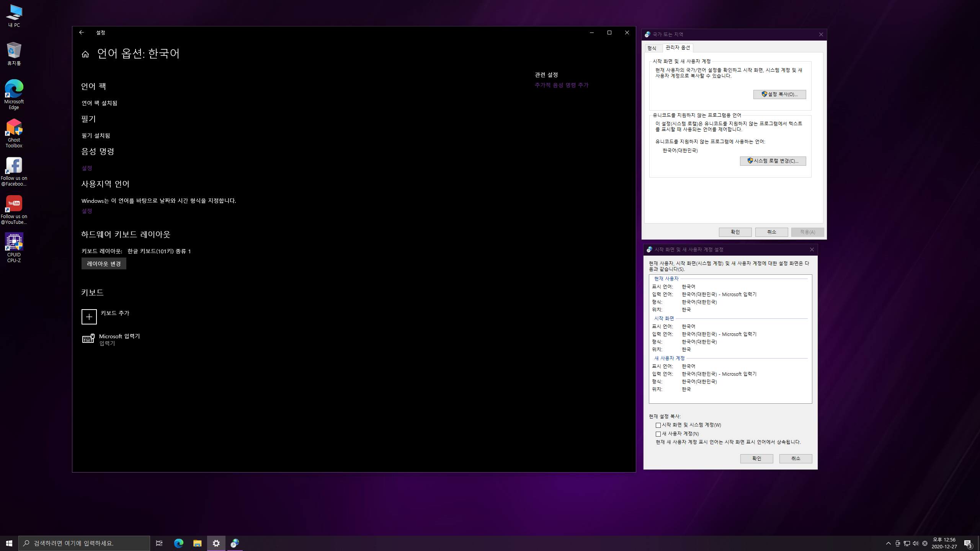Click the home icon beside 언어 옵션
Screen dimensions: 980x551
tap(85, 54)
